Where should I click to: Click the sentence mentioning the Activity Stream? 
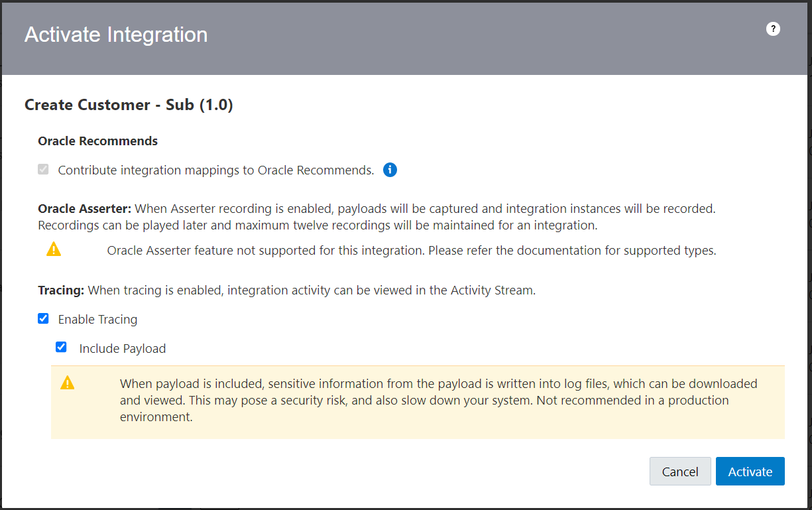312,290
